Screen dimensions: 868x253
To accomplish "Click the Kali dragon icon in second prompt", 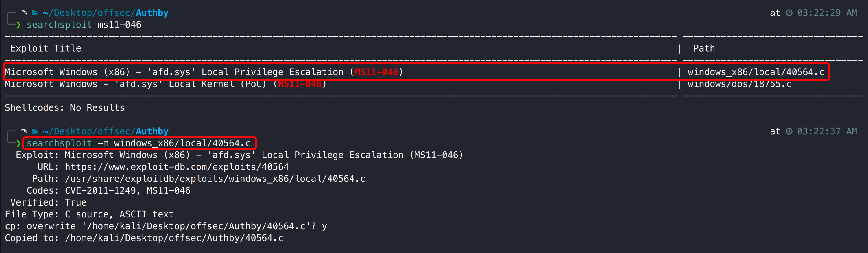I will pos(24,131).
